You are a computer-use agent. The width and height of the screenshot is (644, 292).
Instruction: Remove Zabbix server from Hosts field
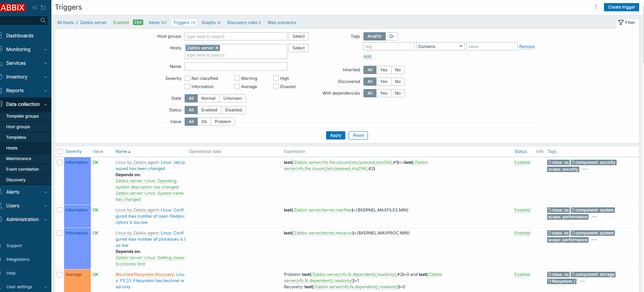(217, 48)
